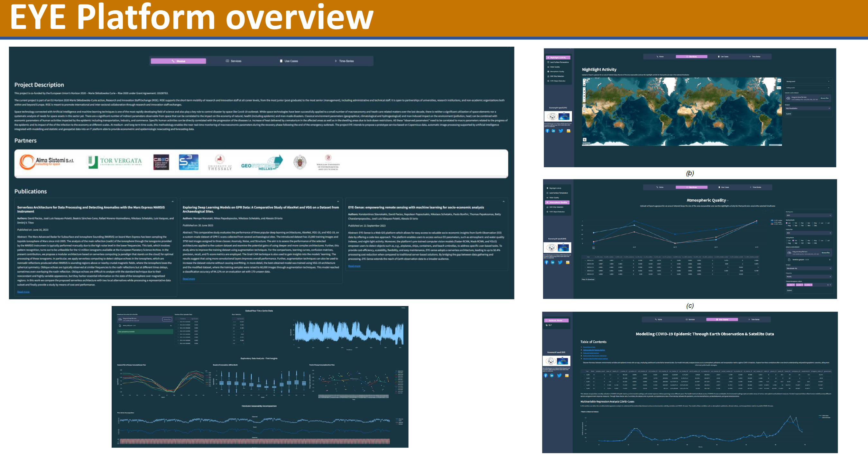Remove the L3_SO2 tag from atmospheric indices

pyautogui.click(x=794, y=285)
